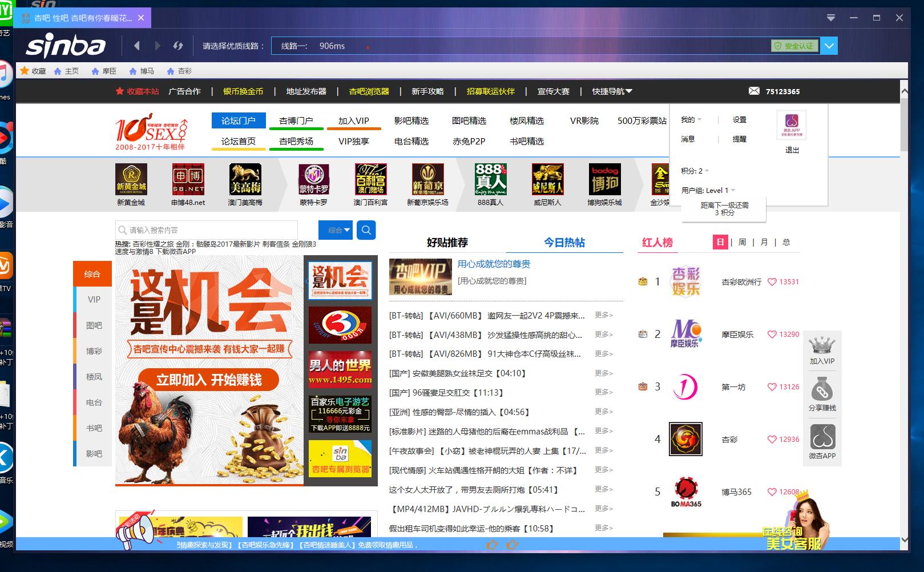Switch to the 好贴推荐 tab
Viewport: 924px width, 572px height.
coord(447,243)
